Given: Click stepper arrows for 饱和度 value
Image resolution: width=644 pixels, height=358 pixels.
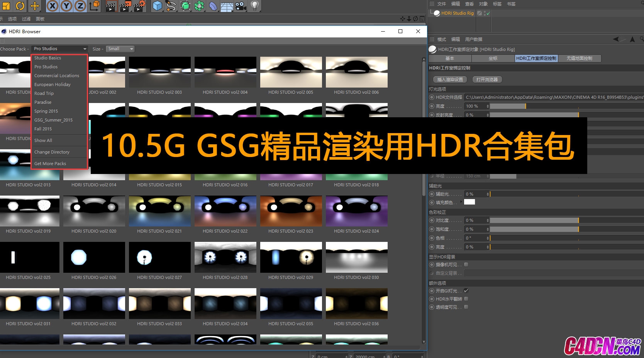Looking at the screenshot, I should coord(488,229).
